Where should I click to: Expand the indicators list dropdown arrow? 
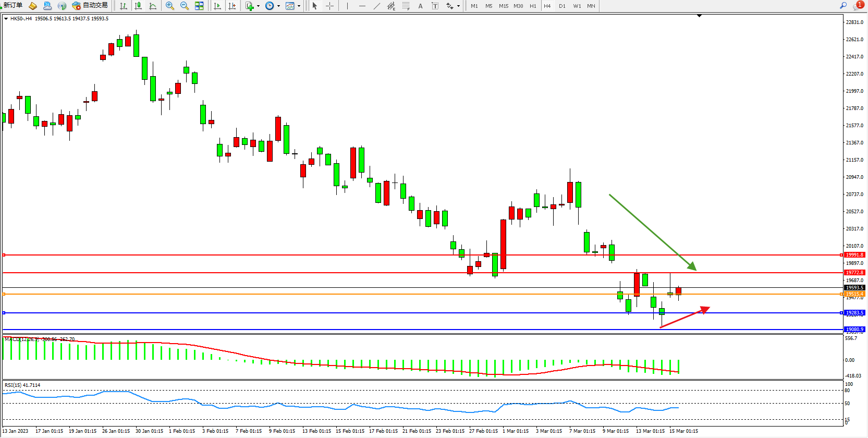tap(258, 6)
